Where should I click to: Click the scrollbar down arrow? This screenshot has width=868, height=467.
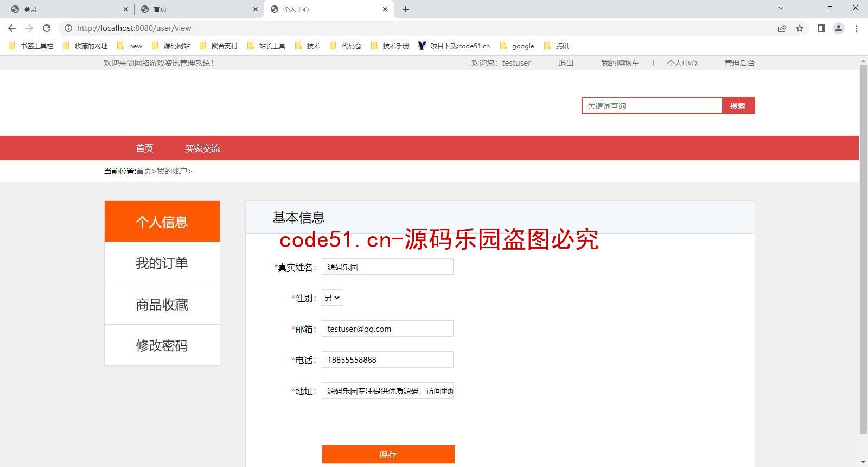point(863,462)
